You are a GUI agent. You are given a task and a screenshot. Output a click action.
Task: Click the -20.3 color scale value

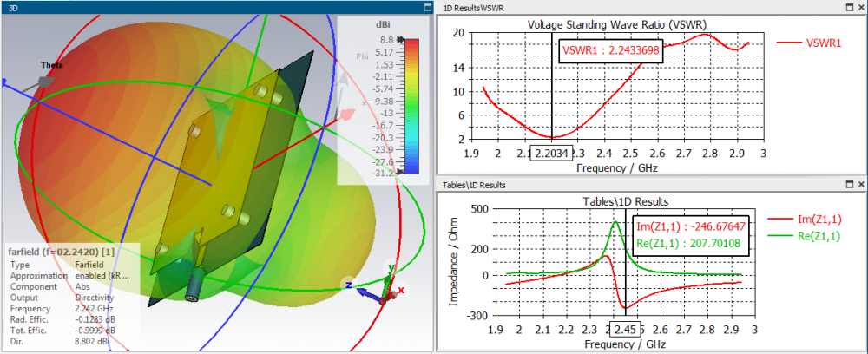[381, 138]
